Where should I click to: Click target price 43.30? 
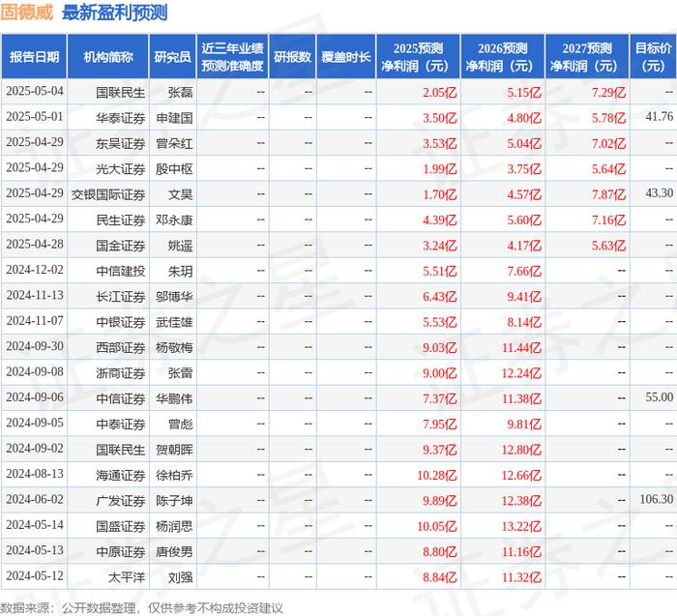tap(660, 193)
